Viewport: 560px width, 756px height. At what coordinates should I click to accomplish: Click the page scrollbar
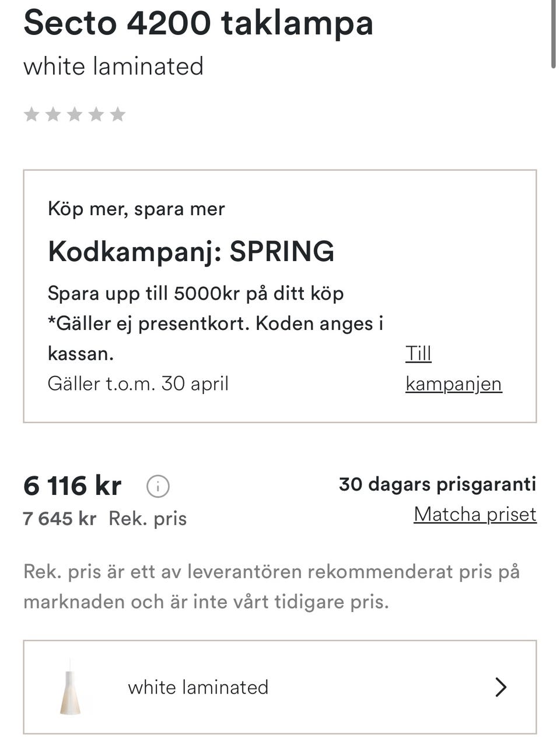coord(554,35)
